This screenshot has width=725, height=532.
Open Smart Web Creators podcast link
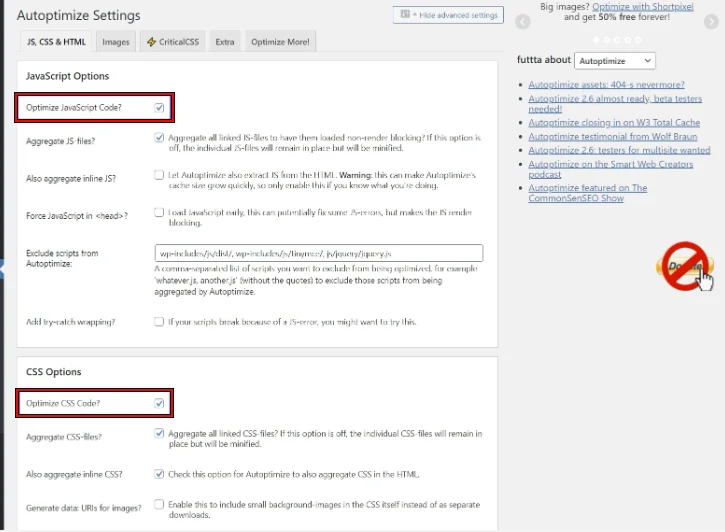point(611,169)
